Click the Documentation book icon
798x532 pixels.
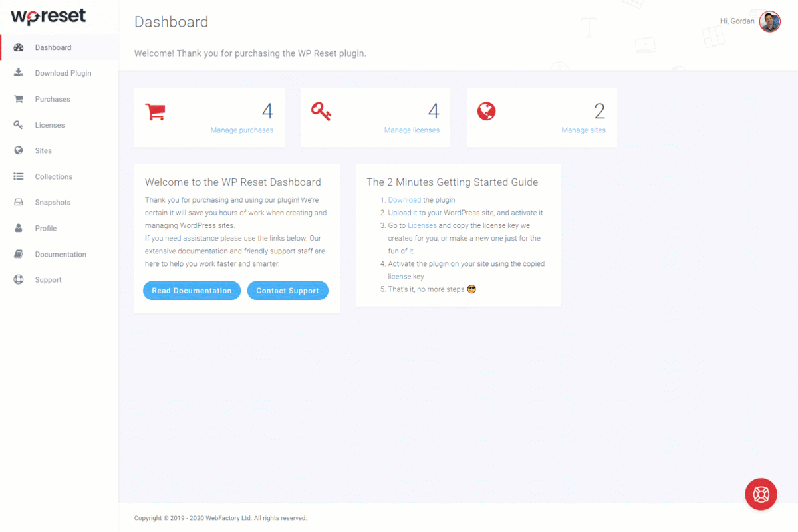(19, 254)
